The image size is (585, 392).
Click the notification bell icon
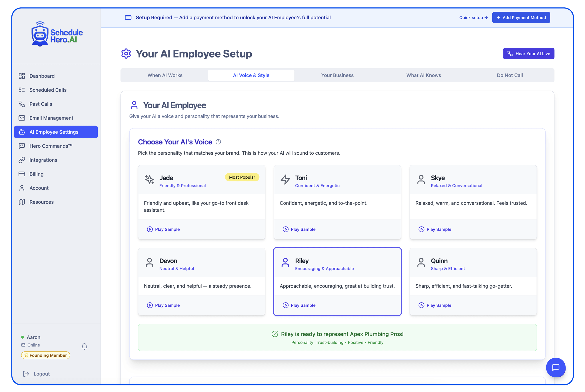tap(84, 346)
